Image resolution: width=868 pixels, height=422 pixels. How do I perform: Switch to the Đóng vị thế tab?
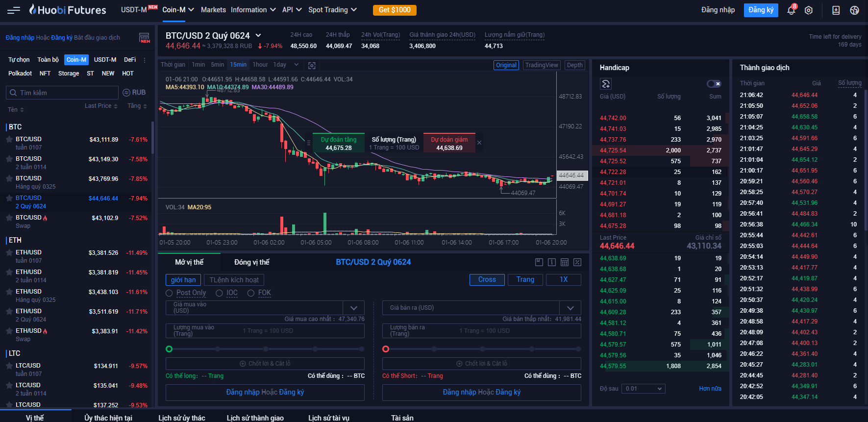tap(252, 262)
